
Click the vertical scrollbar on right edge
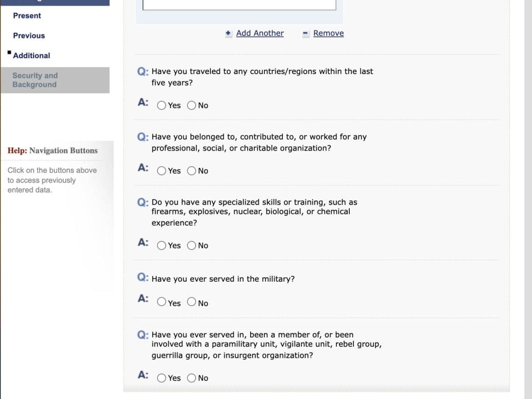(528, 199)
